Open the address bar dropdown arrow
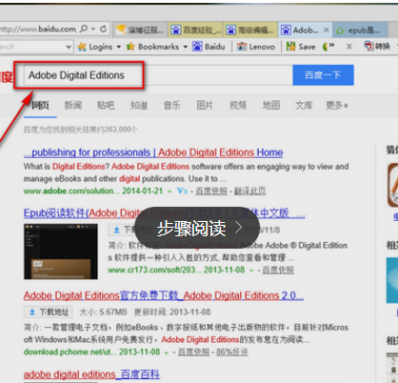Screen dimensions: 398x383 point(93,29)
